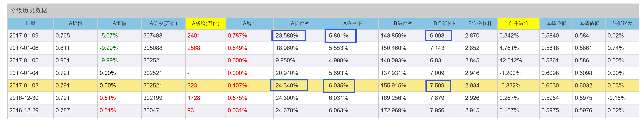644x119 pixels.
Task: Click the A价格 column header
Action: click(x=75, y=23)
